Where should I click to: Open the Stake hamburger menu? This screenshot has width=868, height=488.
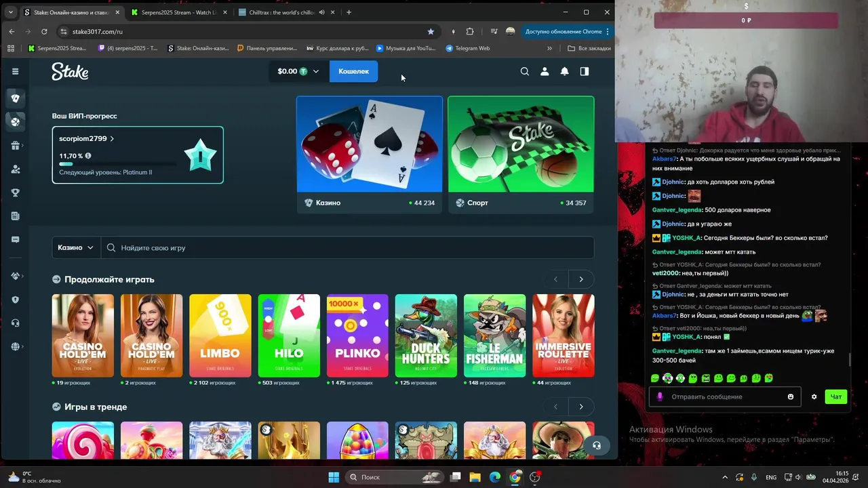pos(15,71)
